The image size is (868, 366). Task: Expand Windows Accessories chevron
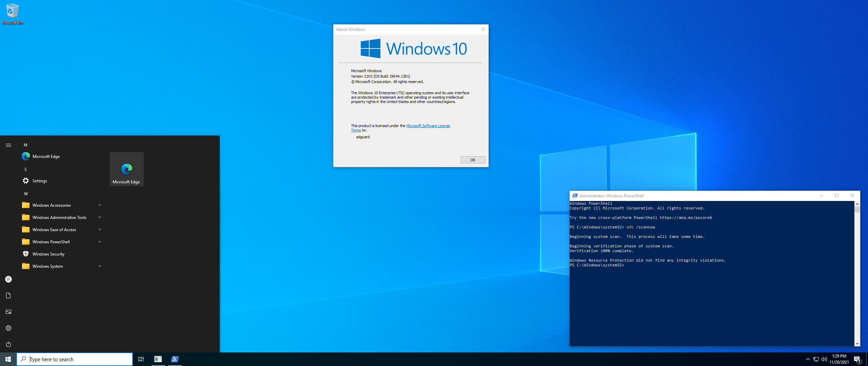tap(100, 205)
